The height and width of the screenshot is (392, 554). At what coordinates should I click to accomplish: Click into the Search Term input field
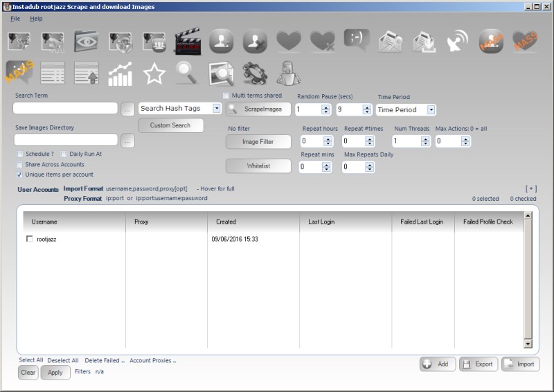coord(65,108)
